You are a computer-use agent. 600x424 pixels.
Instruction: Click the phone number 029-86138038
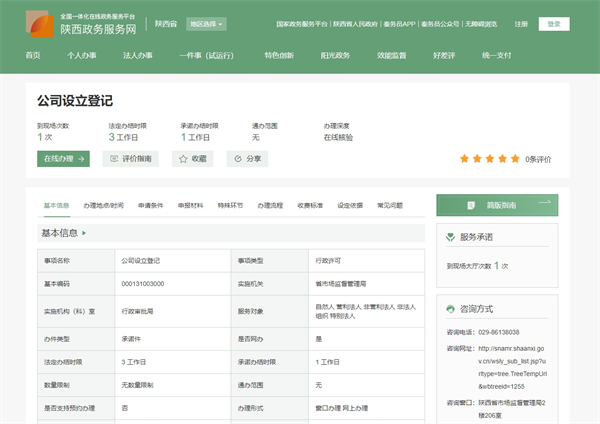499,332
